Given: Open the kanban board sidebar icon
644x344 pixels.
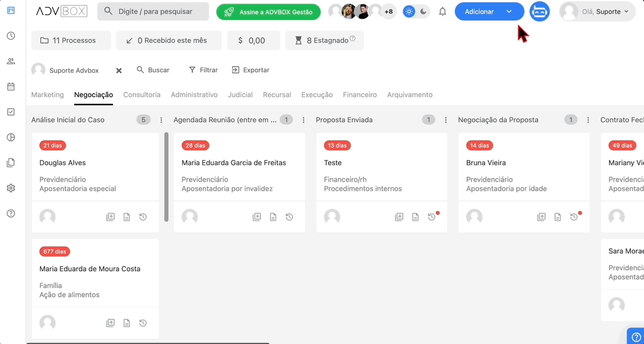Looking at the screenshot, I should click(11, 10).
